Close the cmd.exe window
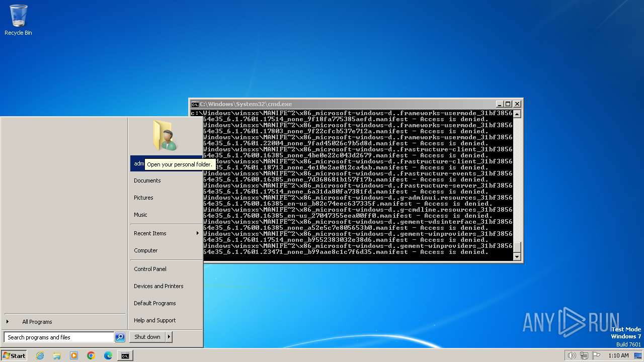 coord(517,104)
